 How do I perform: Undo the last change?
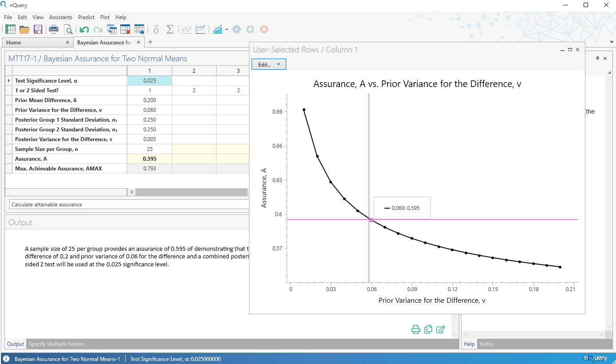pyautogui.click(x=84, y=29)
